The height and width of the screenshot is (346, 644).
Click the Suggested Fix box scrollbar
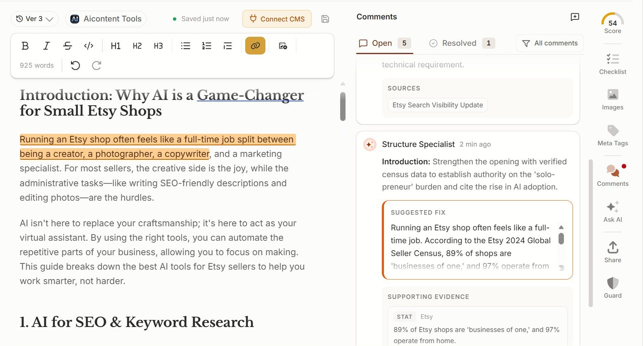[x=561, y=239]
